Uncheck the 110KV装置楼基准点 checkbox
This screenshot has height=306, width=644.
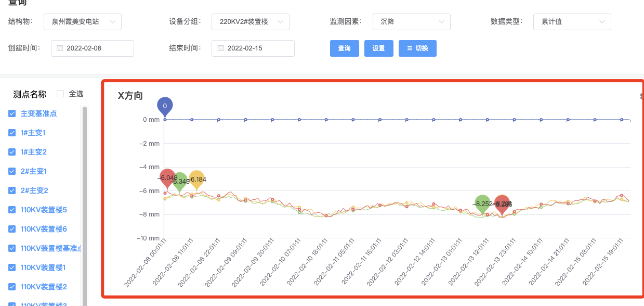[x=12, y=248]
